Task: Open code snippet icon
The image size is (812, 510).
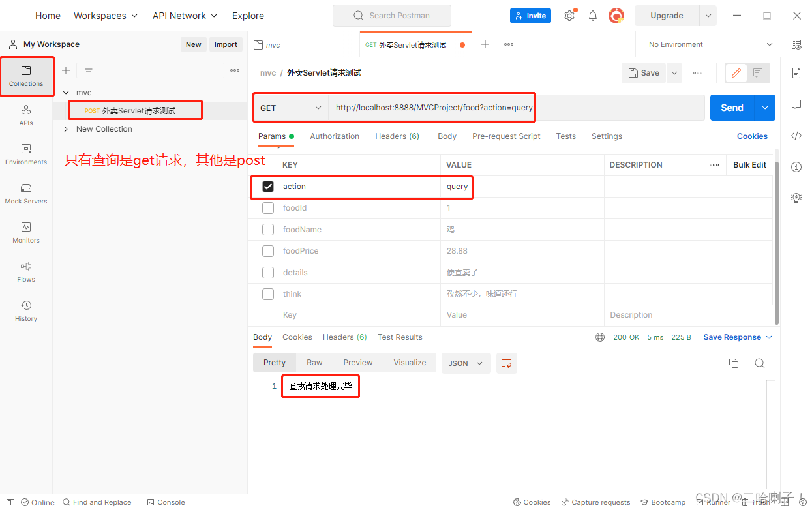Action: pyautogui.click(x=796, y=136)
